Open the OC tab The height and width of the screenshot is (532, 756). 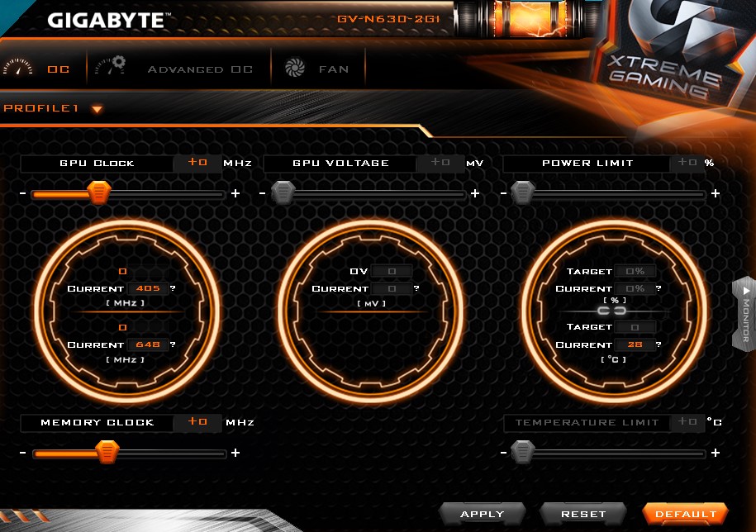59,69
